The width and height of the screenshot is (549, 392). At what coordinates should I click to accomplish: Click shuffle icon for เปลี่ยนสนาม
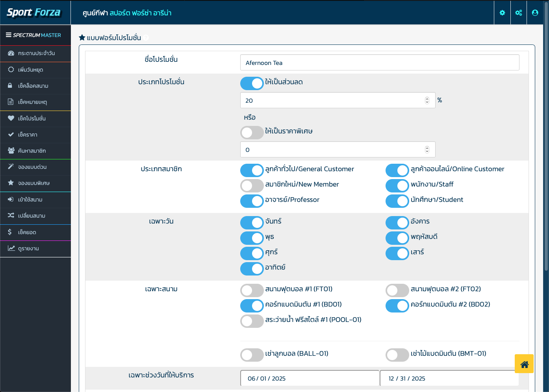[11, 216]
